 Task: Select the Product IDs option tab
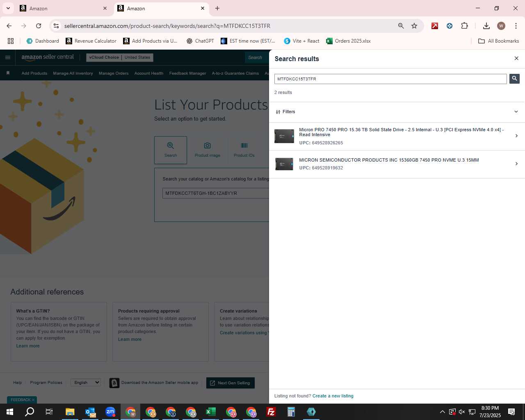[x=244, y=150]
